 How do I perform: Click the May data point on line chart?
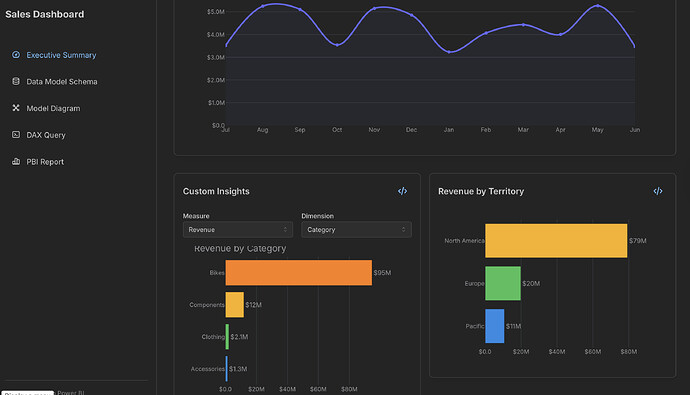pyautogui.click(x=598, y=6)
